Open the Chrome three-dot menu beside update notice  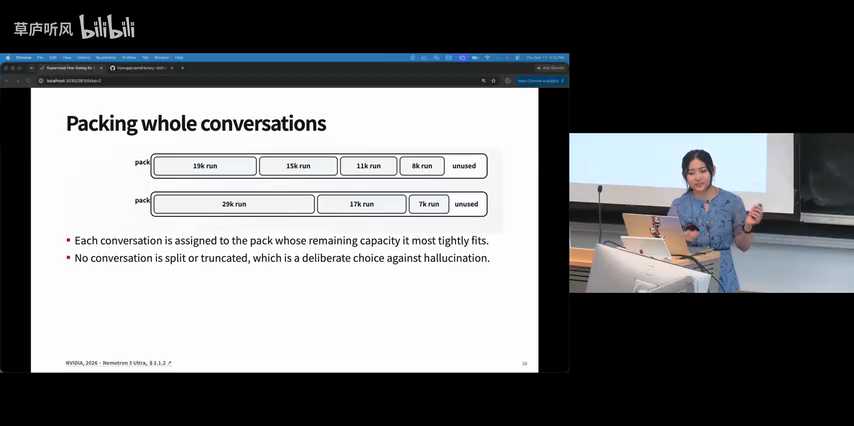click(x=563, y=81)
